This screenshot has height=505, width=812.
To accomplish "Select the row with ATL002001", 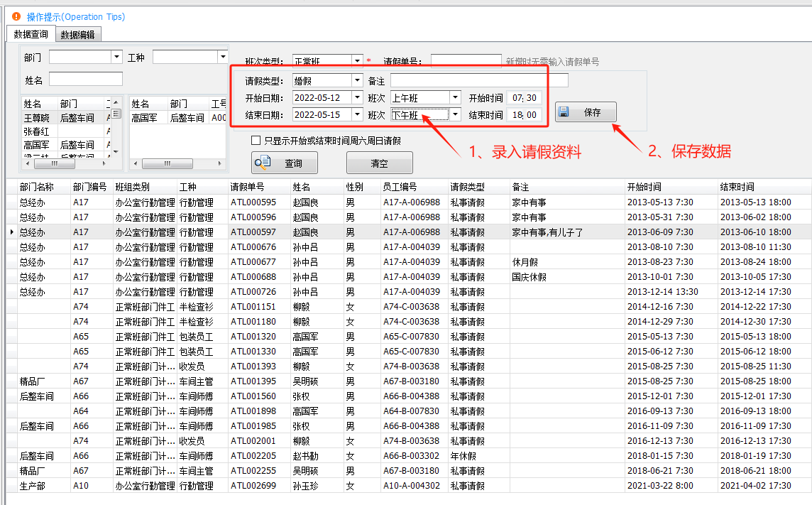I will pos(409,441).
